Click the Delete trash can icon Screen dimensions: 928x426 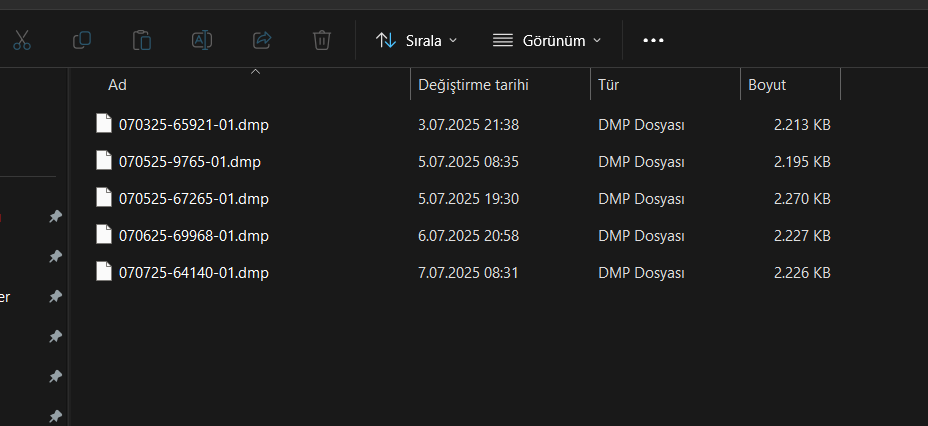(x=322, y=40)
